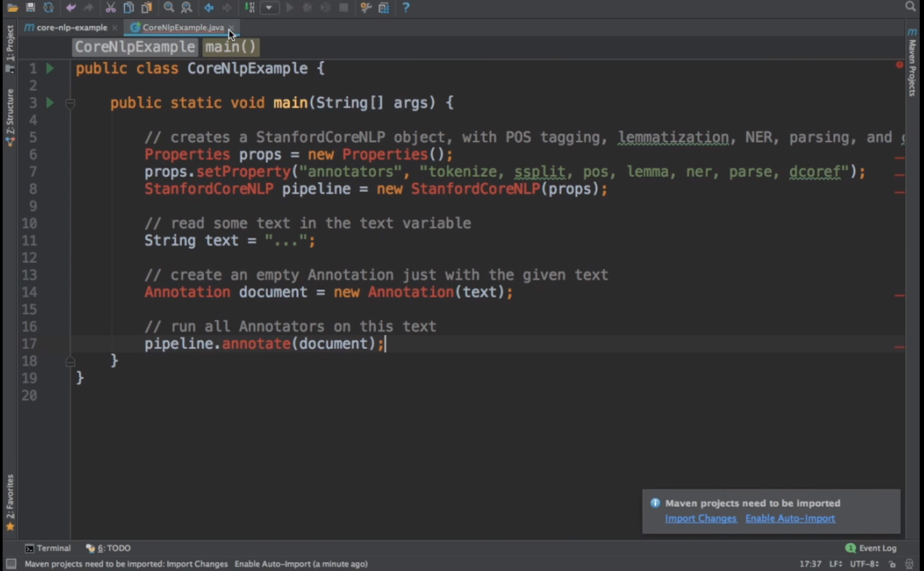Click the 17:37 cursor position indicator

(810, 564)
